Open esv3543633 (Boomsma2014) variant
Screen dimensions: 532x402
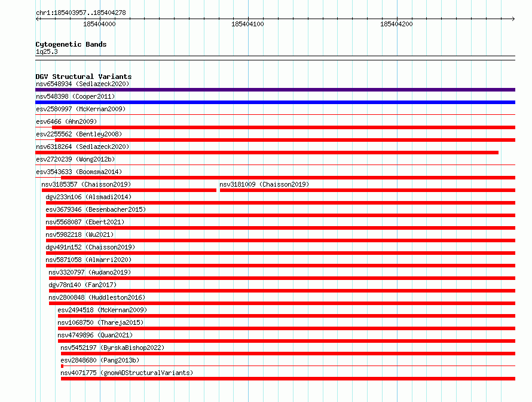pos(79,172)
